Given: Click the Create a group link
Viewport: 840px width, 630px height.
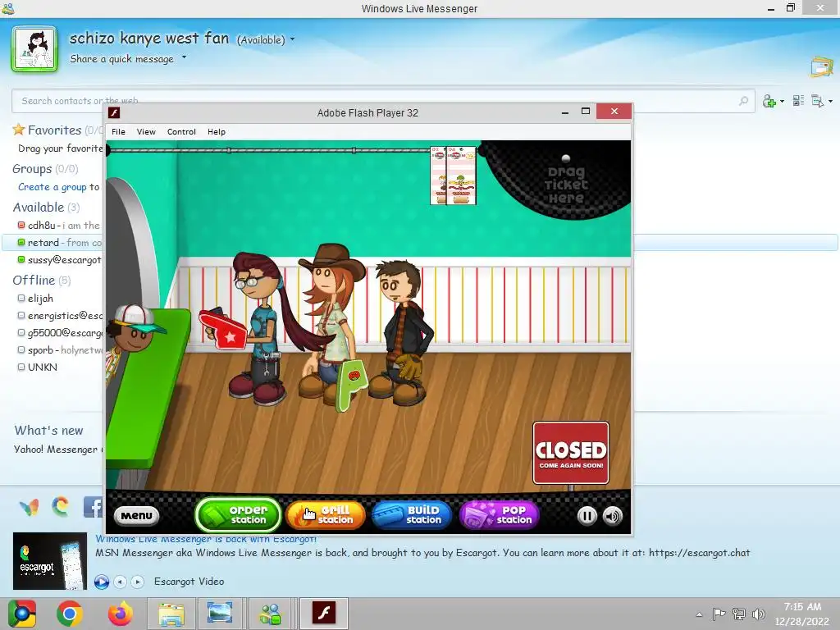Looking at the screenshot, I should click(x=52, y=187).
